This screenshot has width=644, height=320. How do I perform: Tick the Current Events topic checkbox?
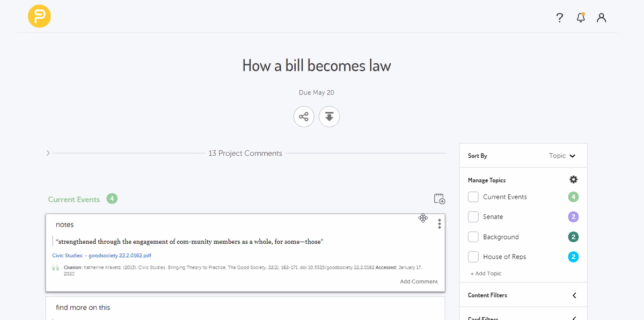point(473,197)
